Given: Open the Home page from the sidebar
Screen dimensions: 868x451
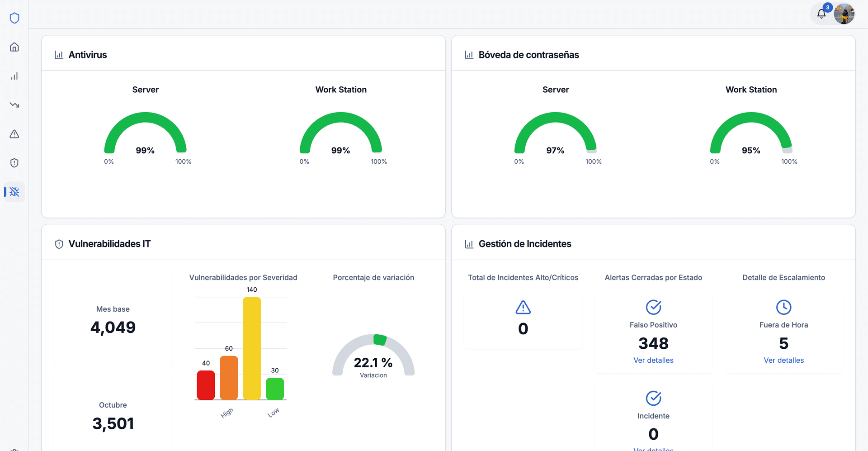Looking at the screenshot, I should point(14,47).
